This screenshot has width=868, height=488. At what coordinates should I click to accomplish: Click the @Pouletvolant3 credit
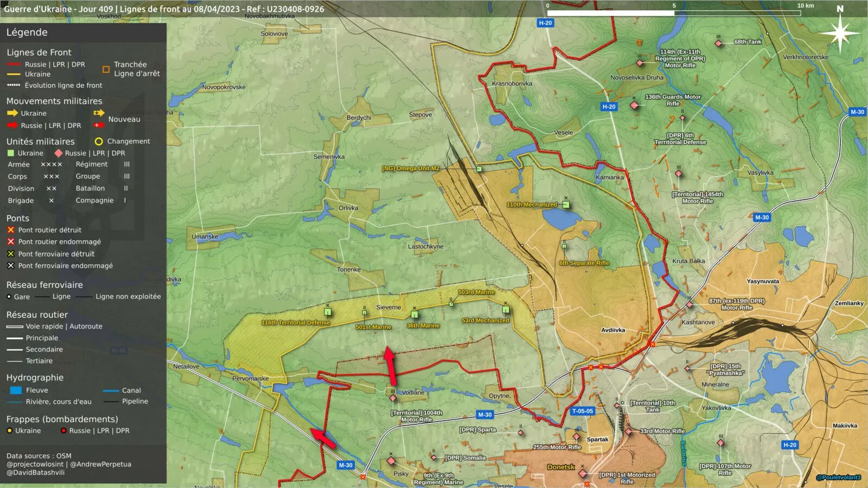coord(838,478)
